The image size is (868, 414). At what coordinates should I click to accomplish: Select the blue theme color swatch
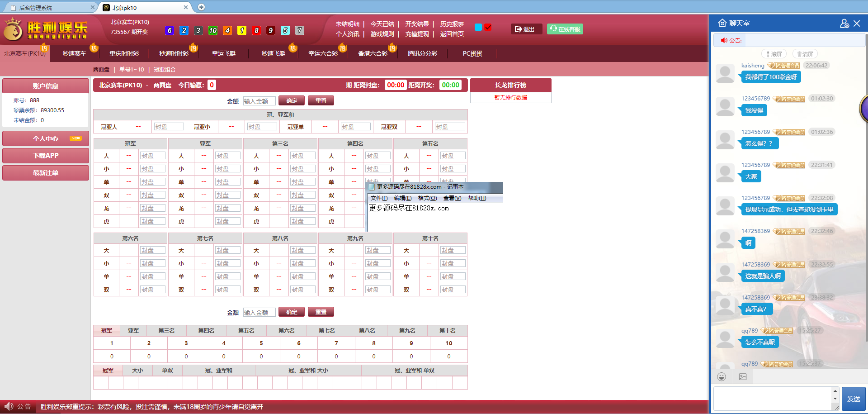478,27
